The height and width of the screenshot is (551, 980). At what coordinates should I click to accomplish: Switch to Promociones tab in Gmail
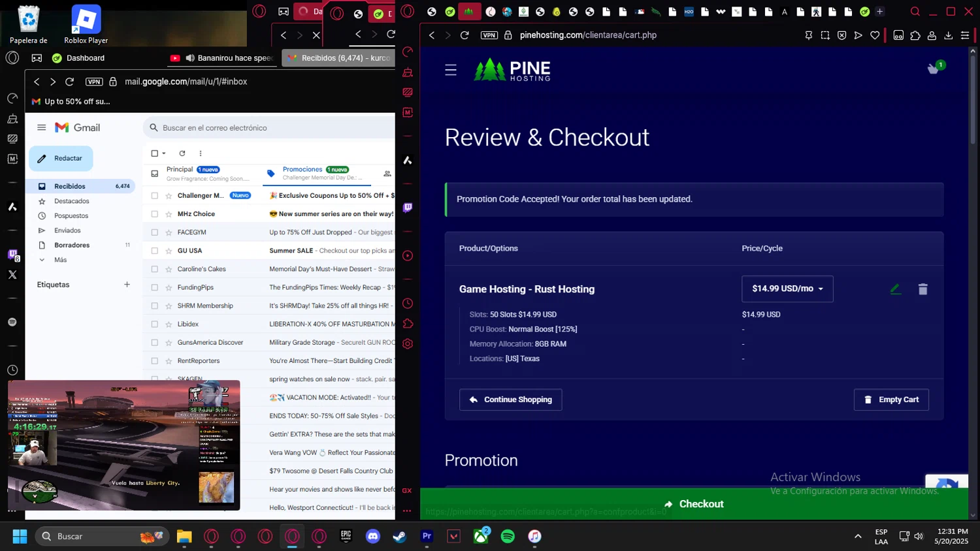point(316,173)
